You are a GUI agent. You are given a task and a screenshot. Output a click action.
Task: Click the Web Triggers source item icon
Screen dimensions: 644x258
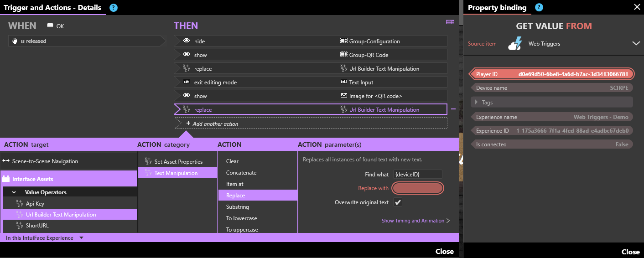click(515, 44)
